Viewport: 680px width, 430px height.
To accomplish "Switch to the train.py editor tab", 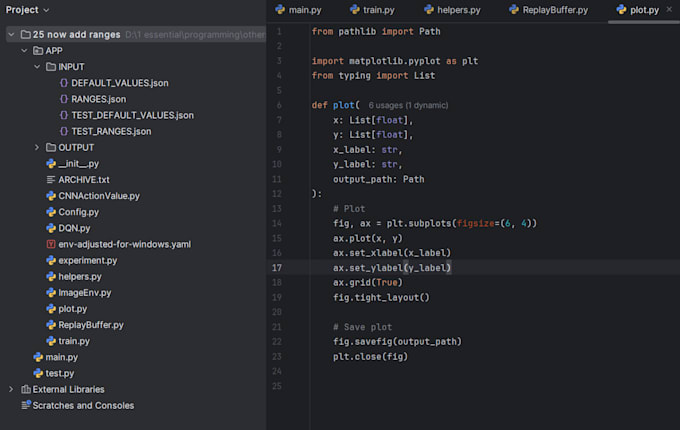I will [372, 10].
